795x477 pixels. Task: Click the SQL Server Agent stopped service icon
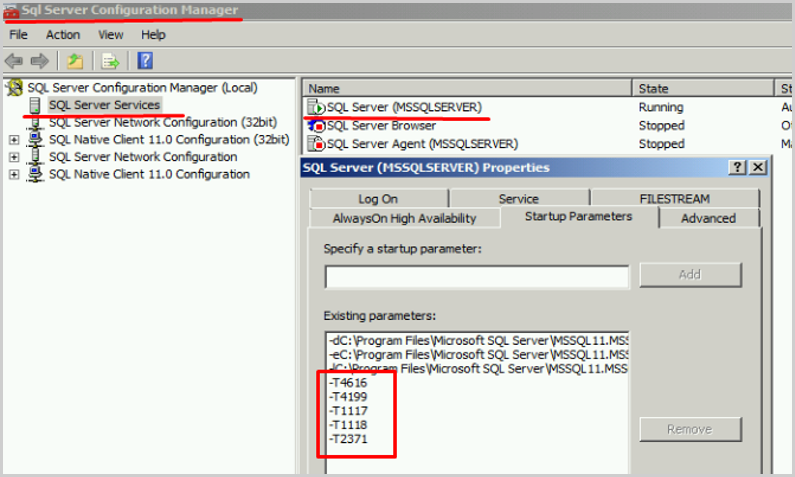coord(316,143)
